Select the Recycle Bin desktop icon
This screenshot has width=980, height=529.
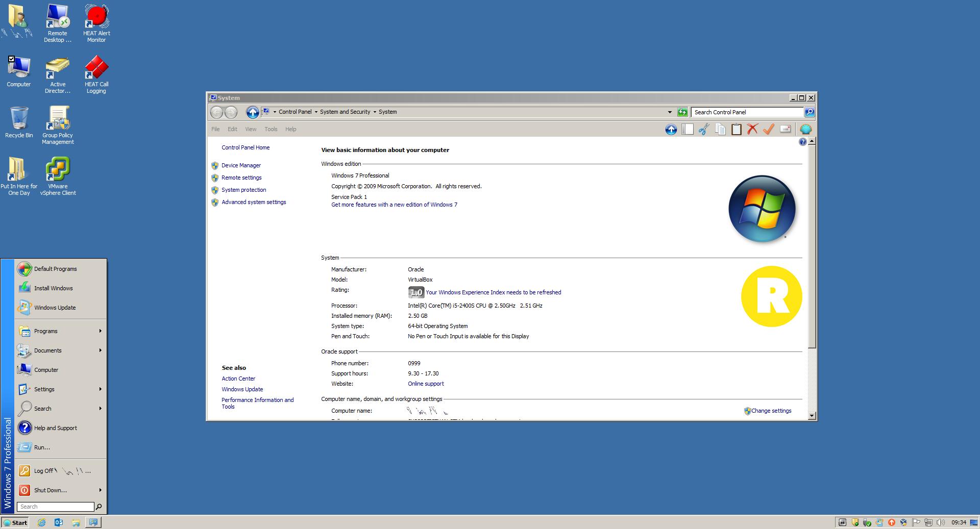(x=19, y=122)
